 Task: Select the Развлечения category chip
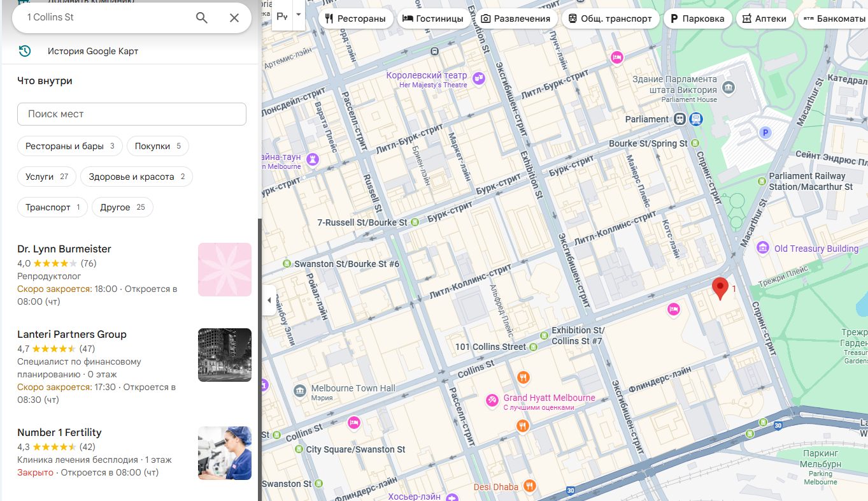click(516, 18)
